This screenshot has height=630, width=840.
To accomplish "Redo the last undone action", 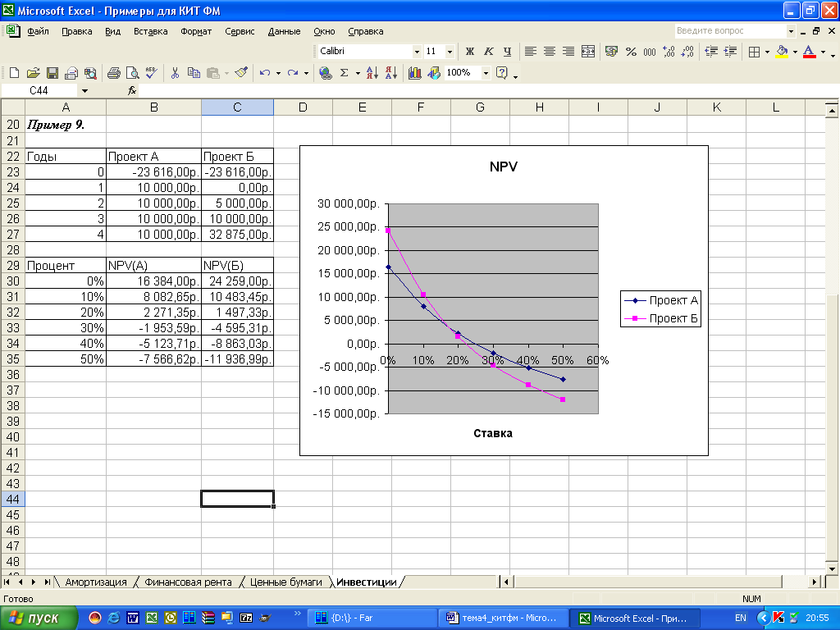I will pyautogui.click(x=293, y=73).
